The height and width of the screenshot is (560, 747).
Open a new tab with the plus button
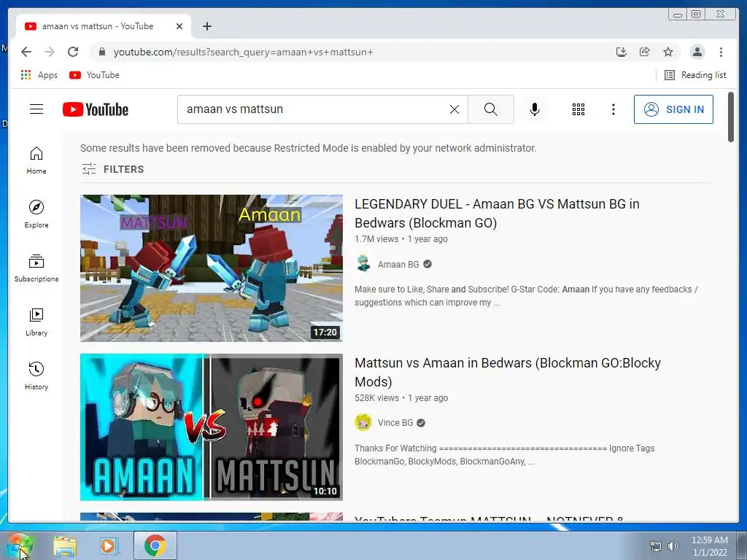tap(206, 26)
